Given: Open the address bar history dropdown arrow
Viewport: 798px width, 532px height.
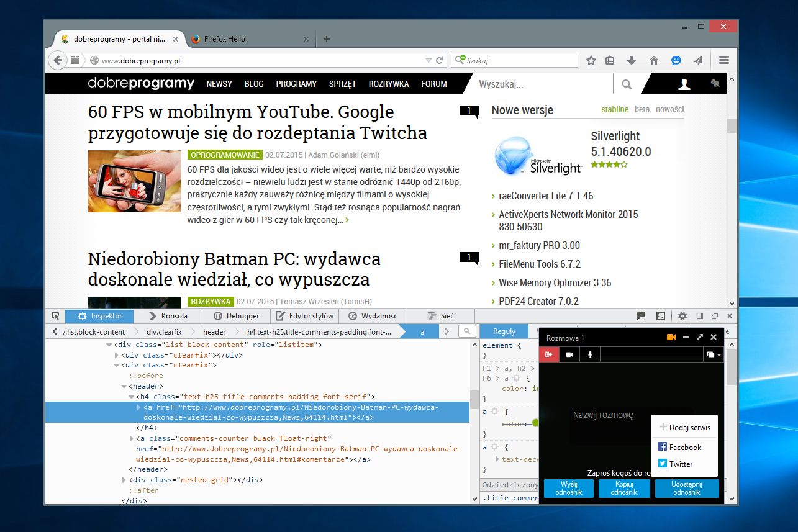Looking at the screenshot, I should (428, 60).
